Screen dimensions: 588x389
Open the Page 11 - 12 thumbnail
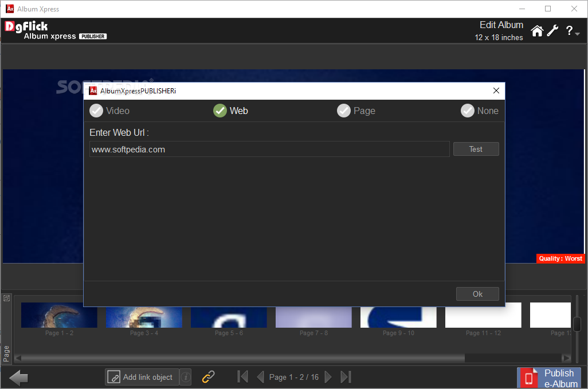point(483,317)
